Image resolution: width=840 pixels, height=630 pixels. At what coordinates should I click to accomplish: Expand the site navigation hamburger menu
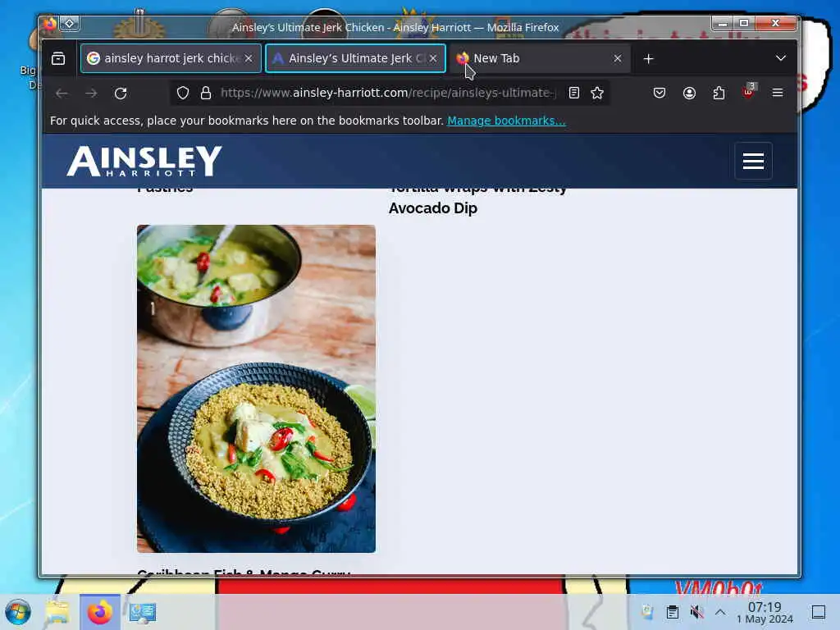(753, 161)
